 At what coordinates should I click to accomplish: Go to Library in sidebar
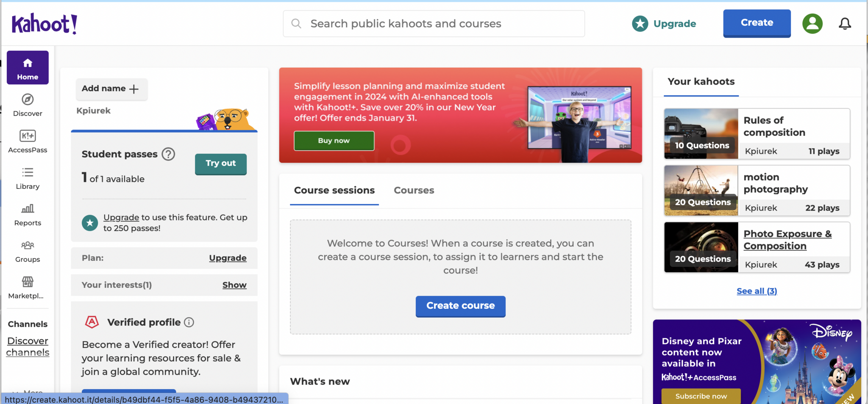point(28,178)
